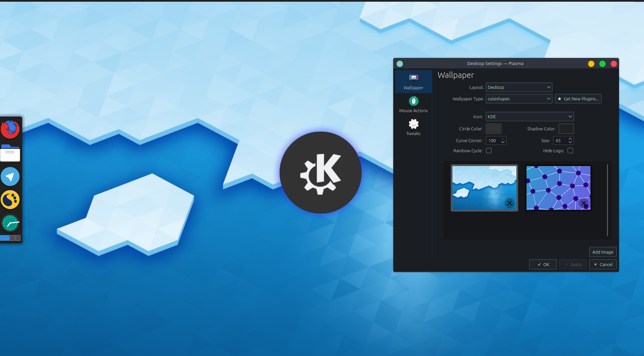Minimize the Desktop Settings window

(x=591, y=64)
